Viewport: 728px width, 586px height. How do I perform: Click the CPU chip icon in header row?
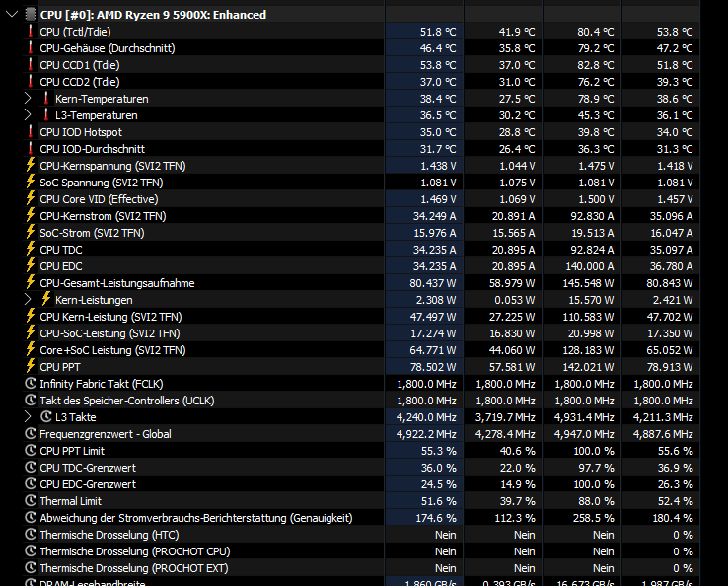(31, 15)
